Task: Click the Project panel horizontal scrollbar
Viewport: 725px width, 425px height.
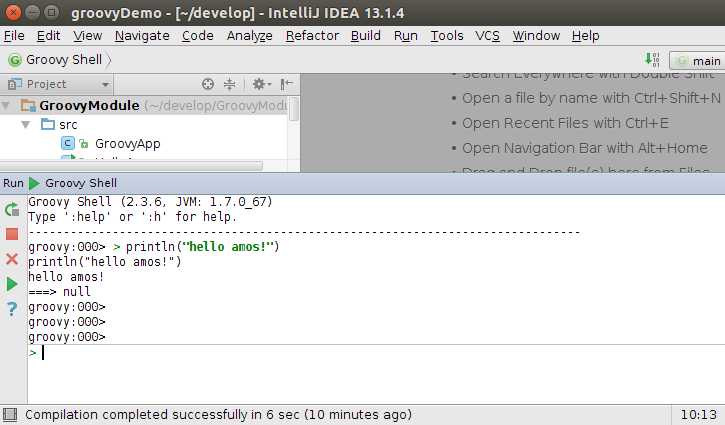Action: click(131, 166)
